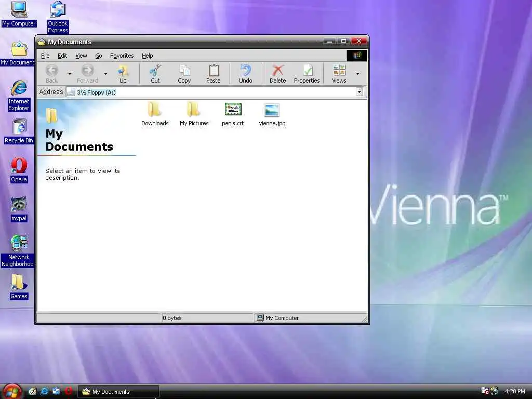
Task: Go Up one folder level
Action: pos(123,74)
